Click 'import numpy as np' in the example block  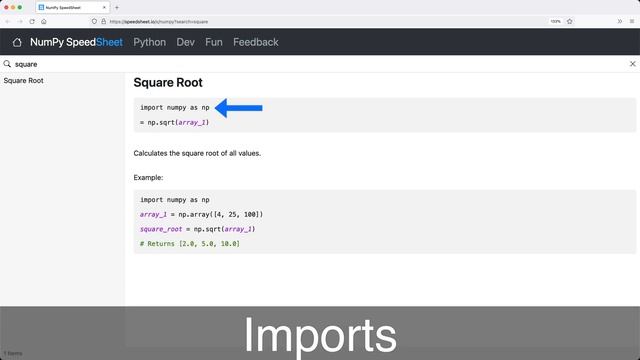[x=175, y=200]
